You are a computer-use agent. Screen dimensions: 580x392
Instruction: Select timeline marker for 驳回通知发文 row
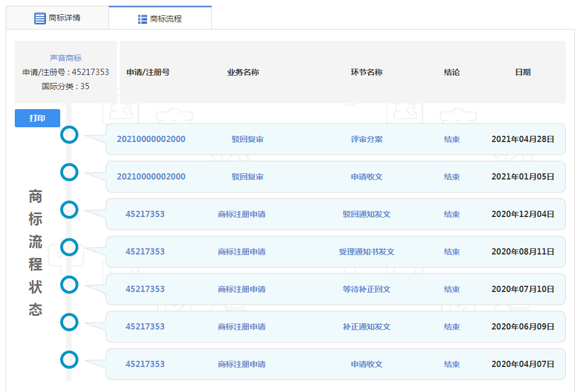point(69,210)
